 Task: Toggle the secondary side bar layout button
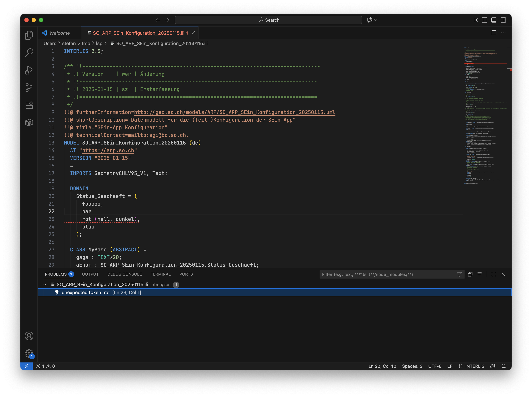503,20
